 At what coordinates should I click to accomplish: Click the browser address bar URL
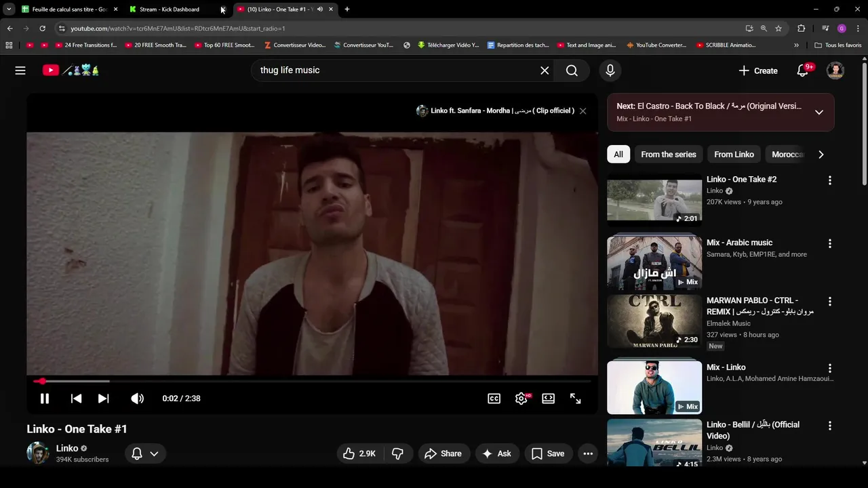point(178,28)
